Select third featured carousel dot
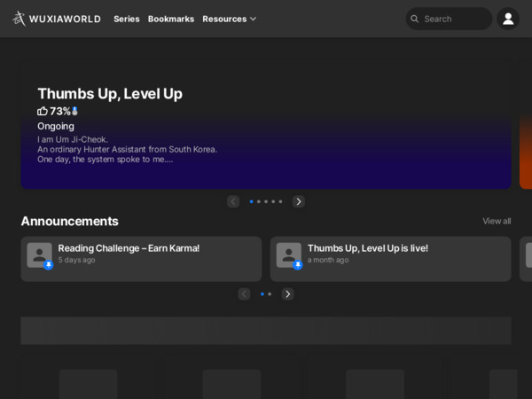Screen dimensions: 532x399 click(x=266, y=201)
